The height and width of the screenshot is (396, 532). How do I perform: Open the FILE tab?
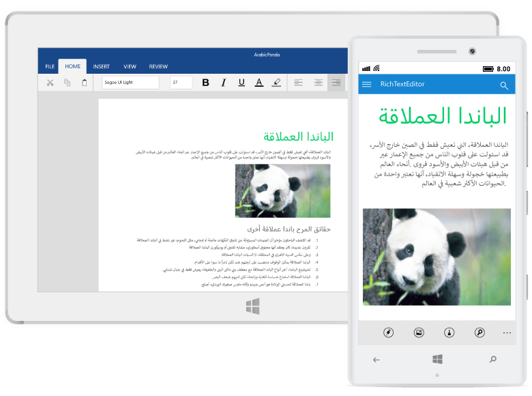pyautogui.click(x=50, y=66)
